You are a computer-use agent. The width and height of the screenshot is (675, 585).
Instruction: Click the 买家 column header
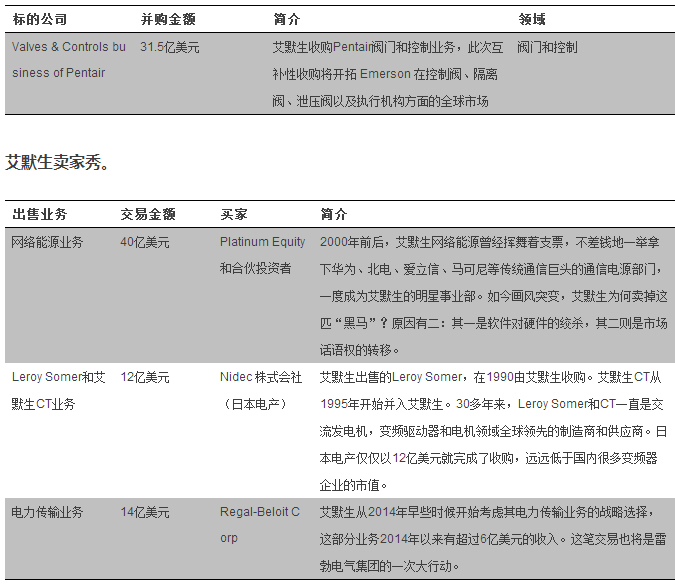(234, 214)
